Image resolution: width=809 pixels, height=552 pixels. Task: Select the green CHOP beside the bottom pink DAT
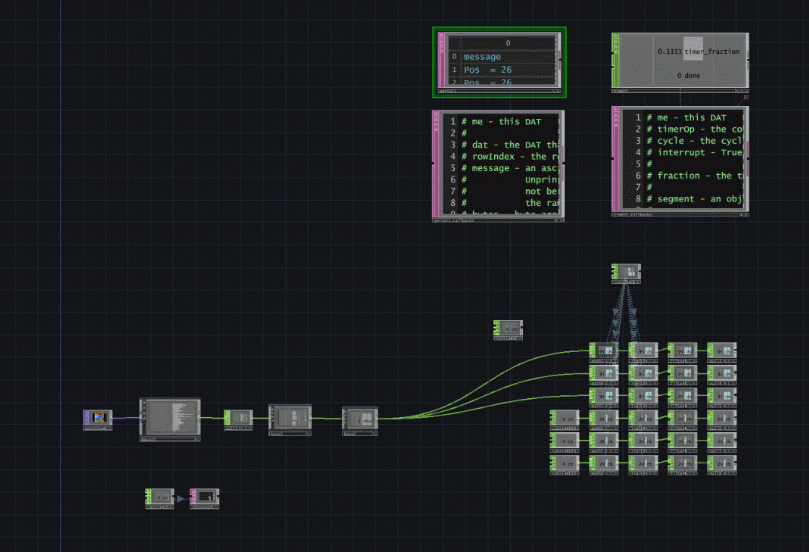tap(160, 496)
